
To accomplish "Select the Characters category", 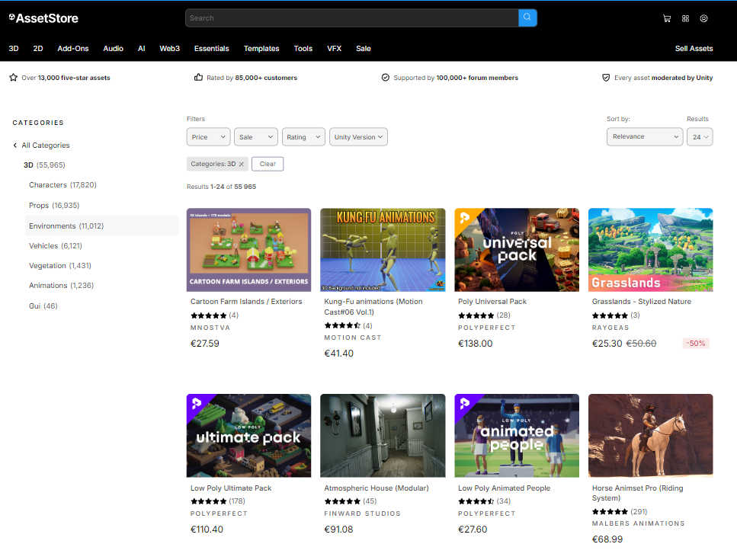I will 62,185.
